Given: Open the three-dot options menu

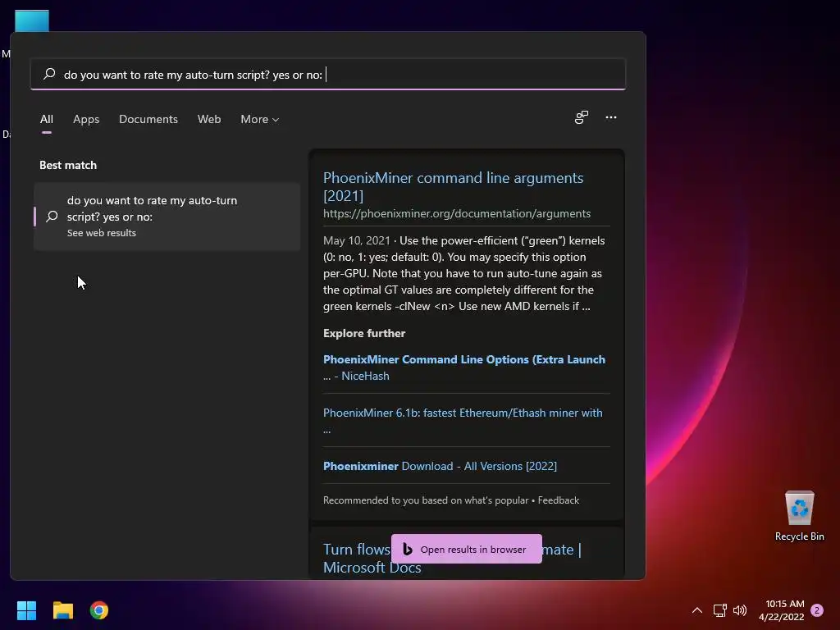Looking at the screenshot, I should pyautogui.click(x=610, y=117).
